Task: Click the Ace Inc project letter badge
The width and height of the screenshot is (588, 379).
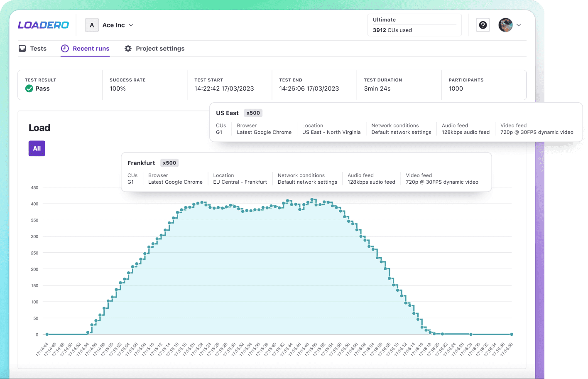Action: click(x=92, y=25)
